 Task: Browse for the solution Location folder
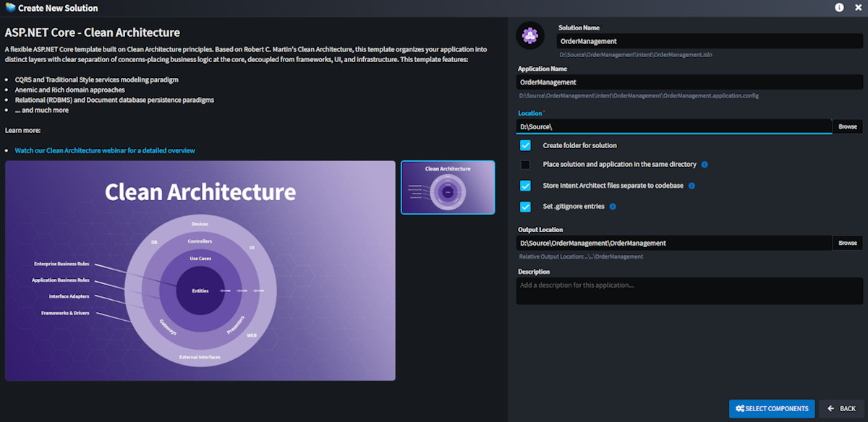tap(847, 126)
